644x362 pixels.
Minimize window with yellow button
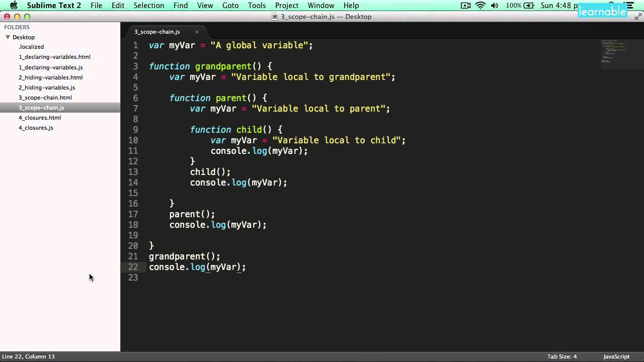(17, 17)
